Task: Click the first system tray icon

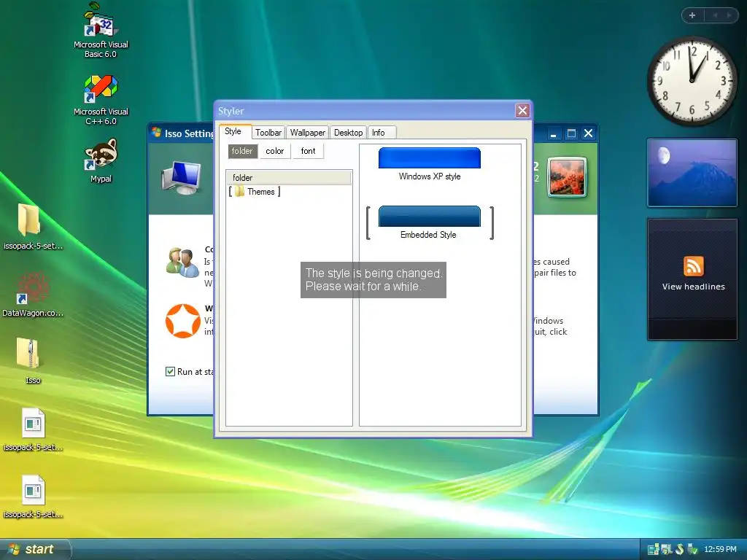Action: (653, 549)
